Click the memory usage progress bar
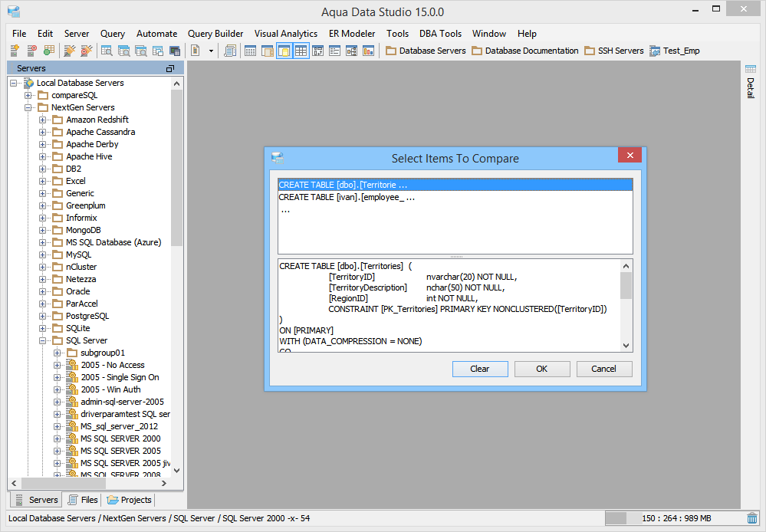The image size is (766, 532). coord(675,518)
